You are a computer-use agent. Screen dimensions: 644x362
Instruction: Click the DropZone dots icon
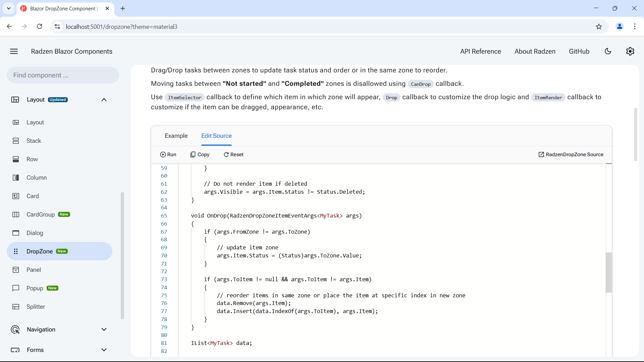[16, 251]
